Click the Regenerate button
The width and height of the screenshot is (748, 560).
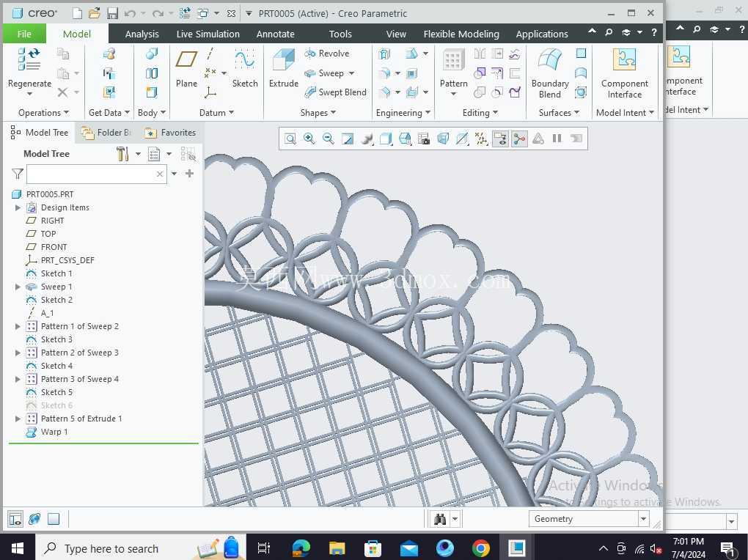tap(29, 70)
